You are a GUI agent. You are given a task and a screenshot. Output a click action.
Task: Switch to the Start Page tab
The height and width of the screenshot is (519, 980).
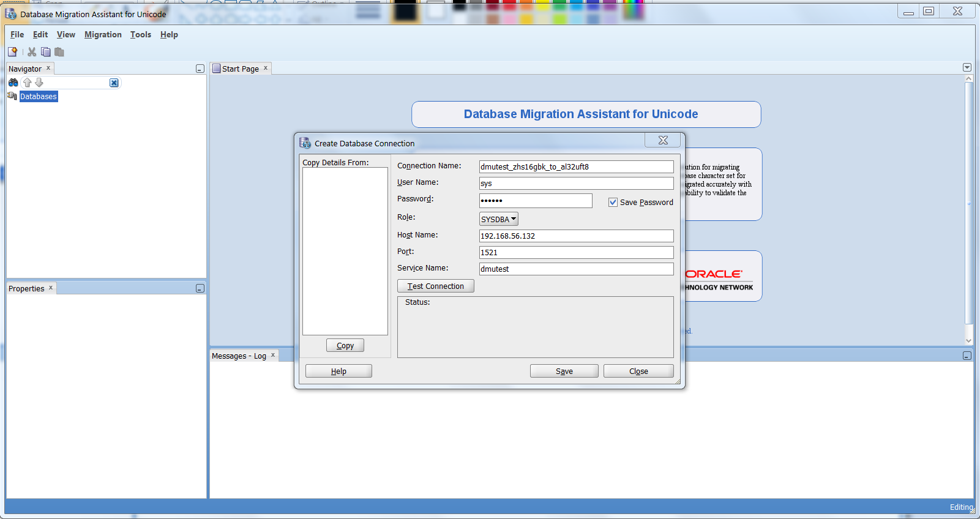tap(241, 69)
